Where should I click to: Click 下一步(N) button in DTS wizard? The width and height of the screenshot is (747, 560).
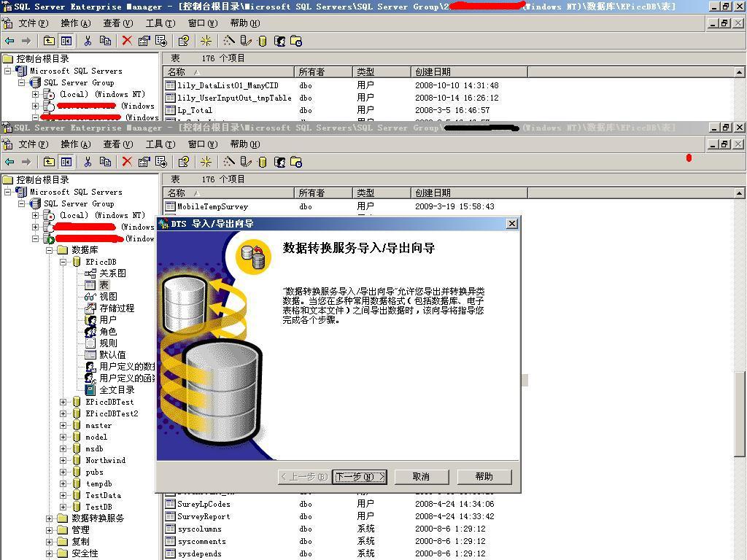[360, 477]
